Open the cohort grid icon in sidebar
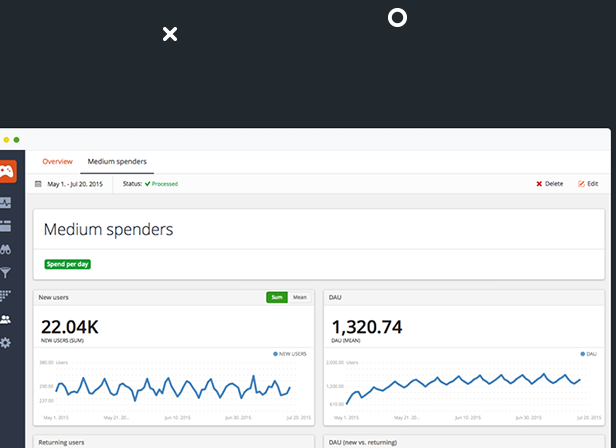Screen dimensions: 616x448 pos(5,296)
